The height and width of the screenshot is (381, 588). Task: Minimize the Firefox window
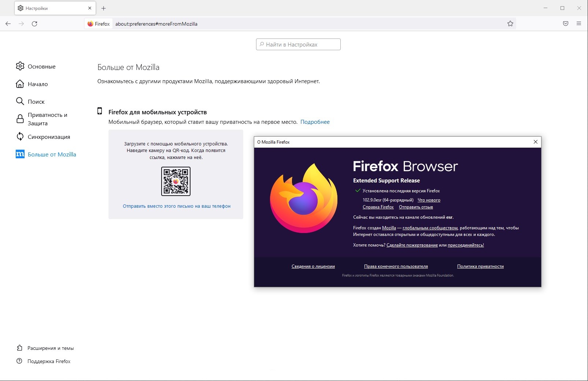[546, 8]
